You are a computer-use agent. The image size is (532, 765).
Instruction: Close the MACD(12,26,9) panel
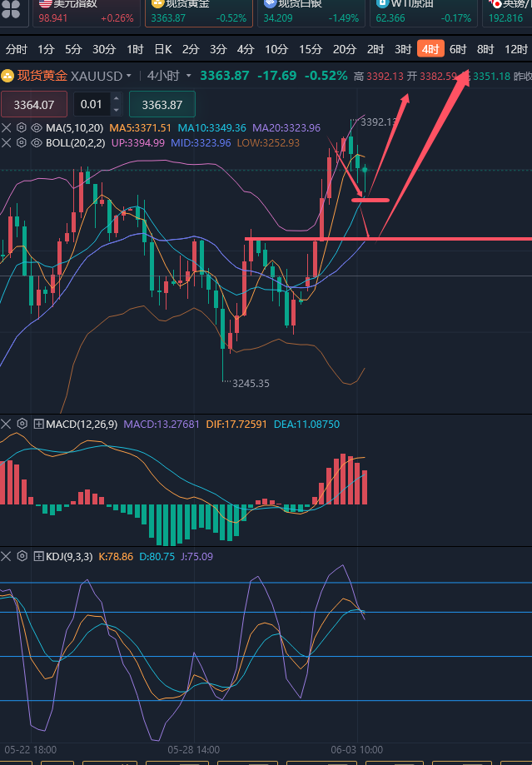click(7, 424)
